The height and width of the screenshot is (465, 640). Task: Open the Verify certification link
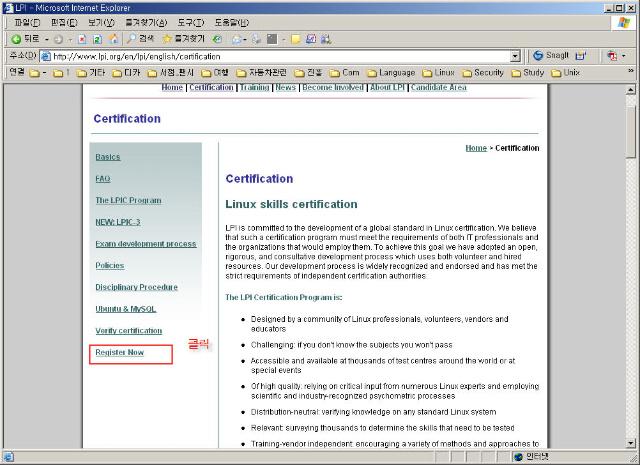click(129, 331)
